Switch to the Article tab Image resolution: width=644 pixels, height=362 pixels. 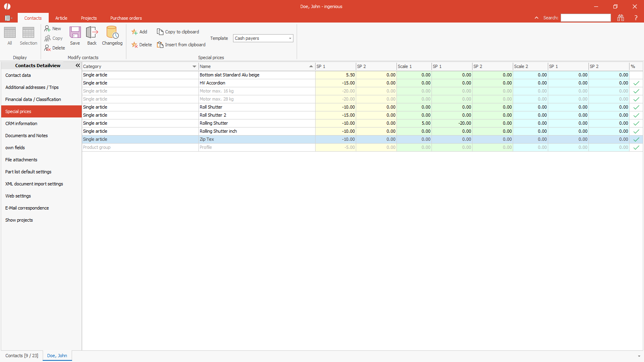tap(61, 18)
